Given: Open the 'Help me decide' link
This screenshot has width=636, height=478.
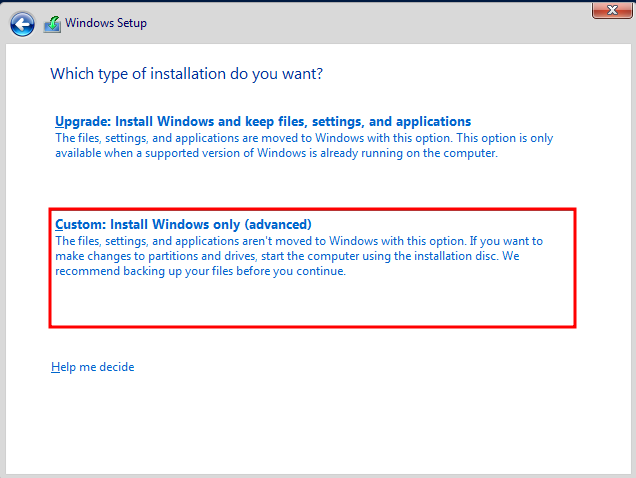Looking at the screenshot, I should pos(92,367).
